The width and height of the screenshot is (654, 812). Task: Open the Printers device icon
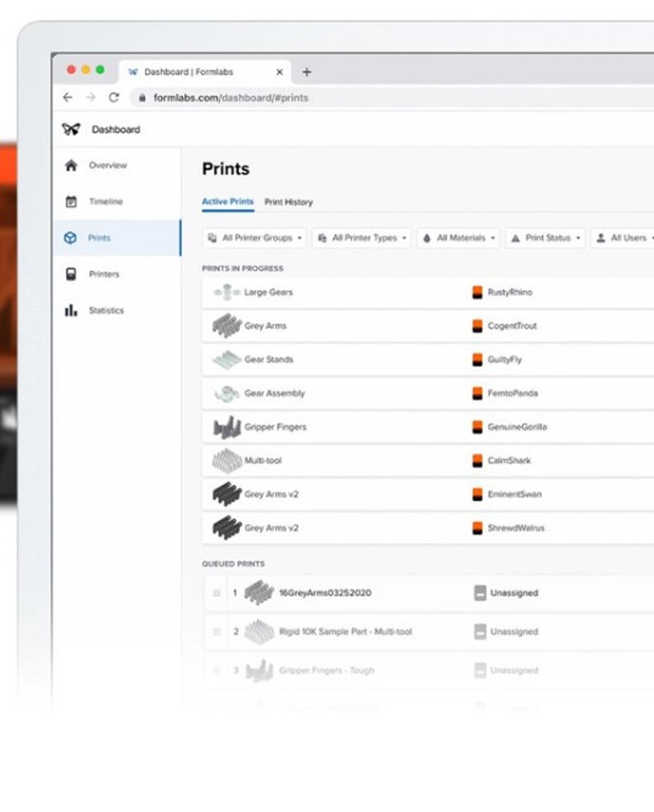(71, 274)
